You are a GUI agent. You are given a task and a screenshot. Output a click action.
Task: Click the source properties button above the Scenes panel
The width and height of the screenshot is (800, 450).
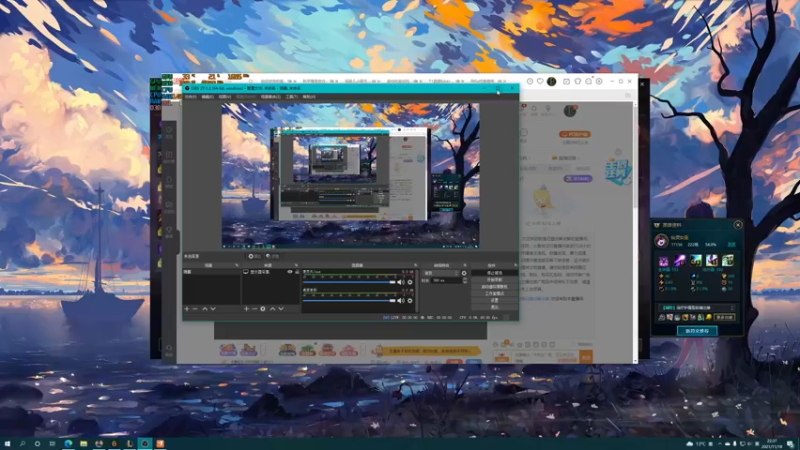pyautogui.click(x=254, y=256)
